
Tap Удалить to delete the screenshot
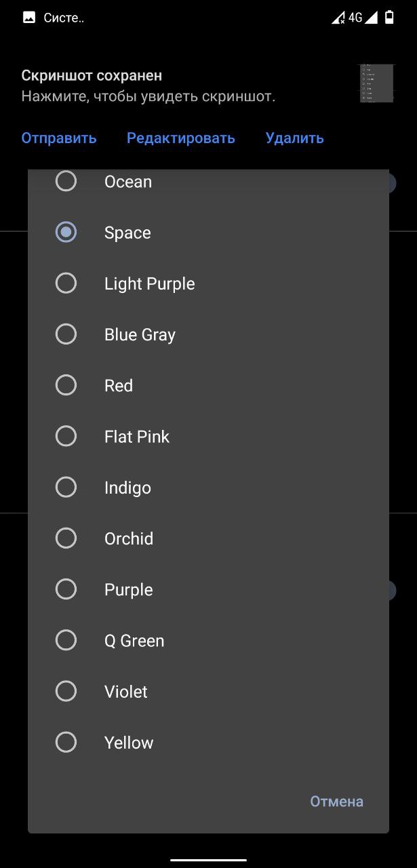[295, 138]
